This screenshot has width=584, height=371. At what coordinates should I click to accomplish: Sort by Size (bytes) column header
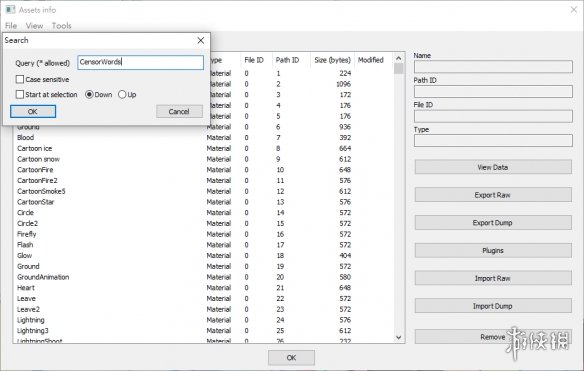[332, 60]
